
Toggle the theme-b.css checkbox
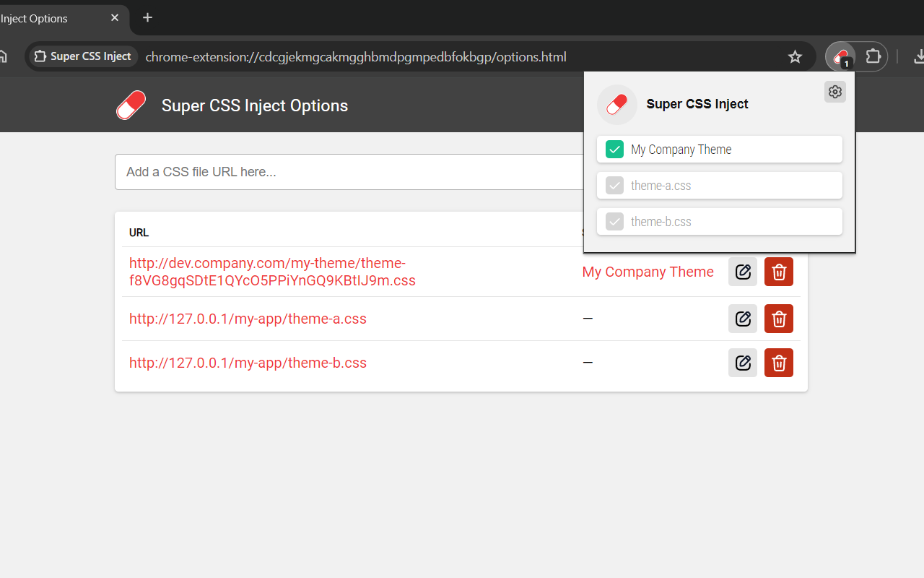(x=614, y=221)
